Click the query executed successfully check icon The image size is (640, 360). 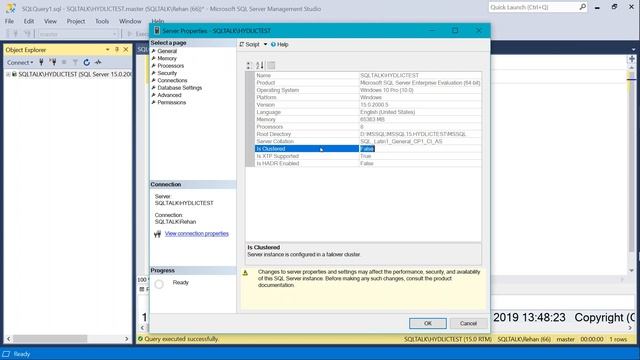point(140,339)
